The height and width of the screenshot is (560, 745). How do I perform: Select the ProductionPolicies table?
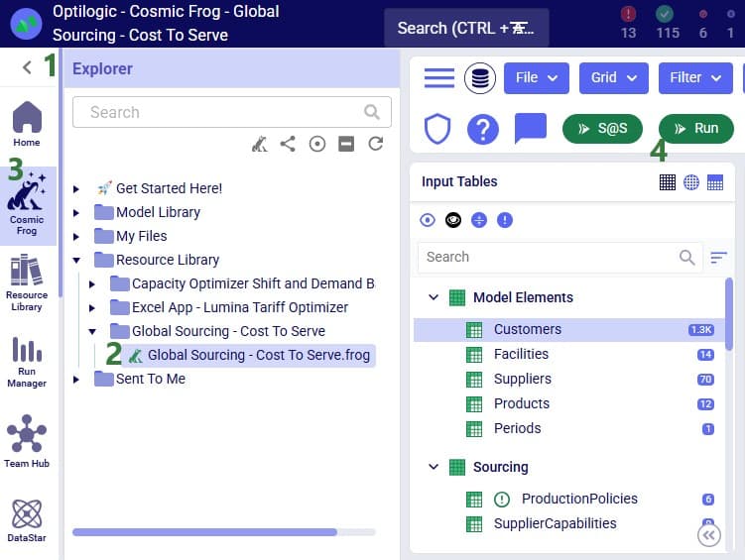[x=569, y=499]
